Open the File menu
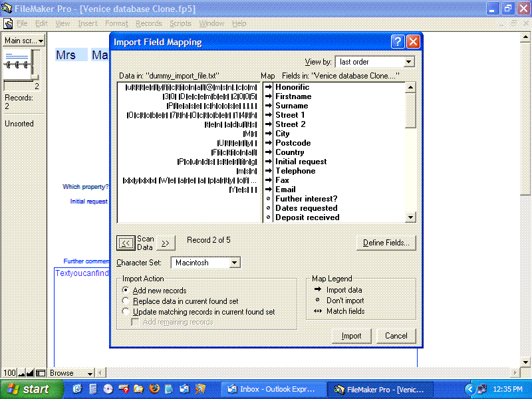532x399 pixels. click(x=22, y=23)
